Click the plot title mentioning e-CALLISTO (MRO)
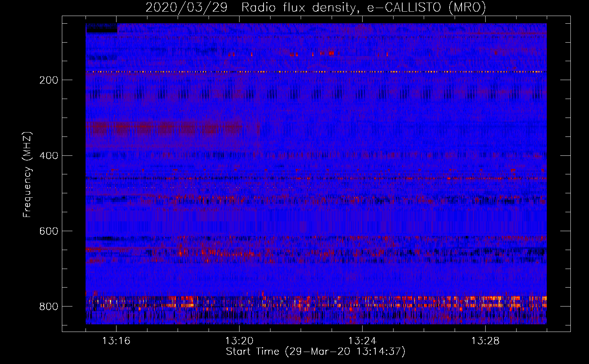The height and width of the screenshot is (364, 589). 316,7
